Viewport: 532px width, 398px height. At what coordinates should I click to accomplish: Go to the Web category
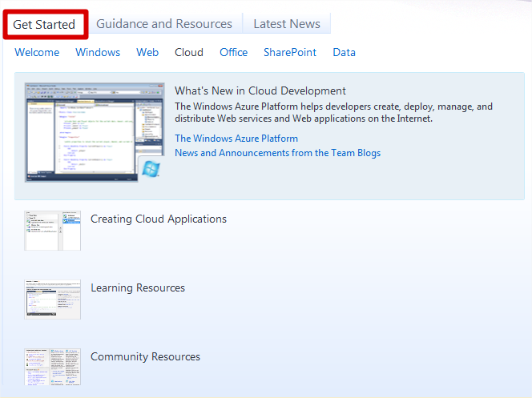point(147,52)
